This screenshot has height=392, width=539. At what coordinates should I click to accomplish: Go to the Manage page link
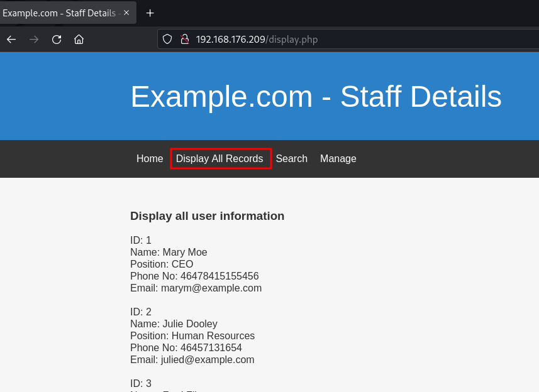tap(338, 159)
